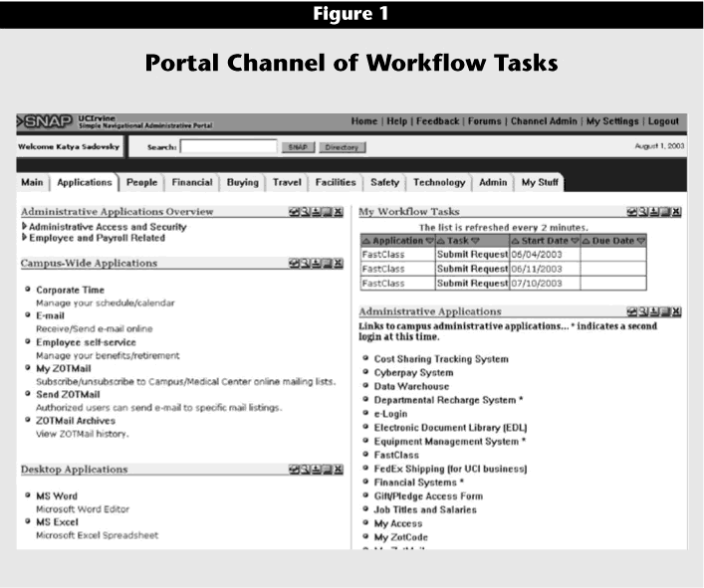Image resolution: width=704 pixels, height=588 pixels.
Task: Click leftmost edit icon of My Workflow Tasks
Action: (632, 212)
